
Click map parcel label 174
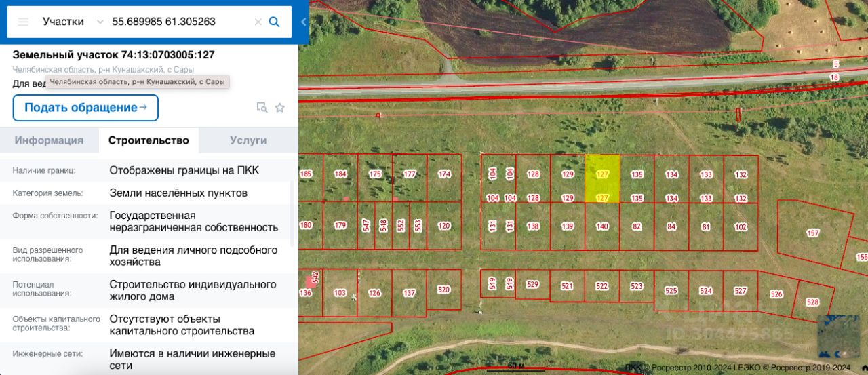(444, 174)
